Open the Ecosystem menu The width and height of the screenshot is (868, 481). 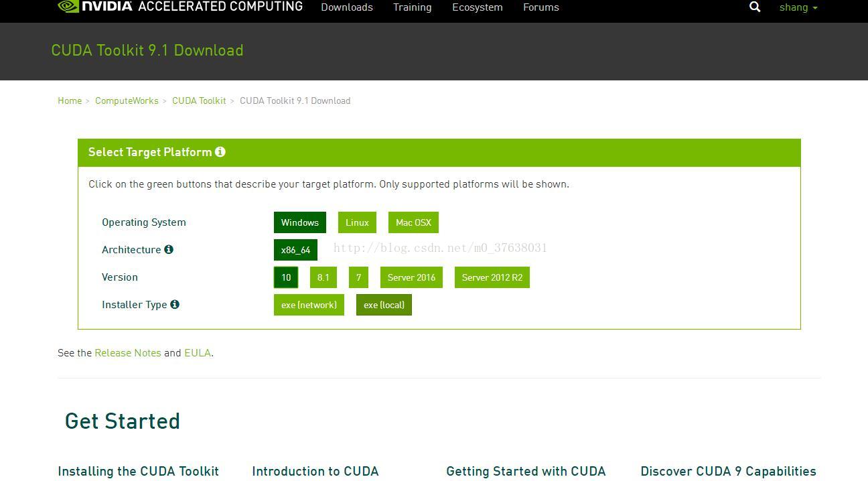click(x=478, y=7)
